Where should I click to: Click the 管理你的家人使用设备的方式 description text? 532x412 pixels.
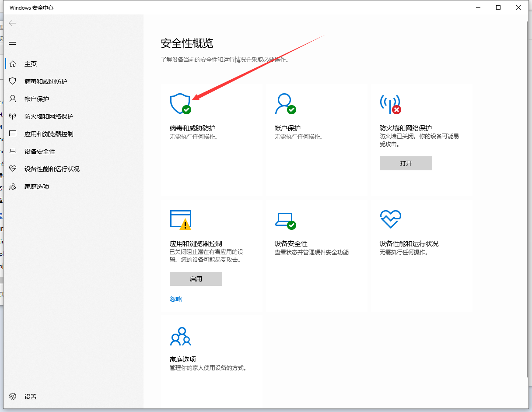click(208, 368)
